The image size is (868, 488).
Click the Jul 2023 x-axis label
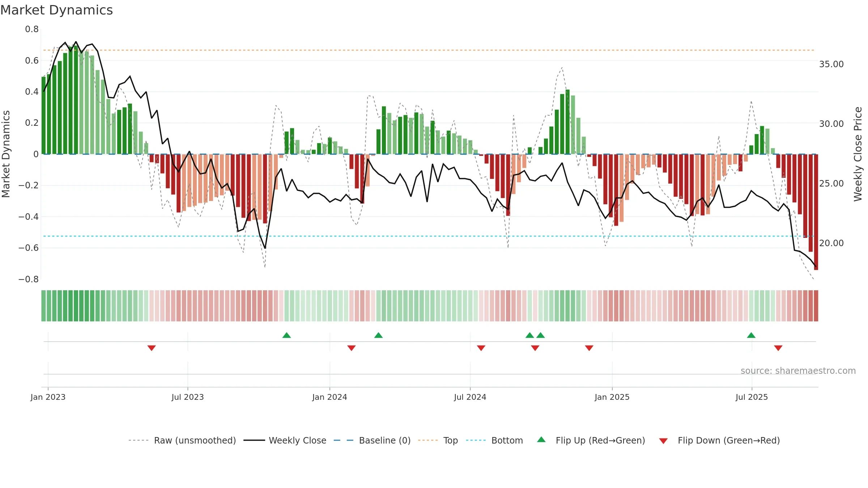pyautogui.click(x=188, y=397)
